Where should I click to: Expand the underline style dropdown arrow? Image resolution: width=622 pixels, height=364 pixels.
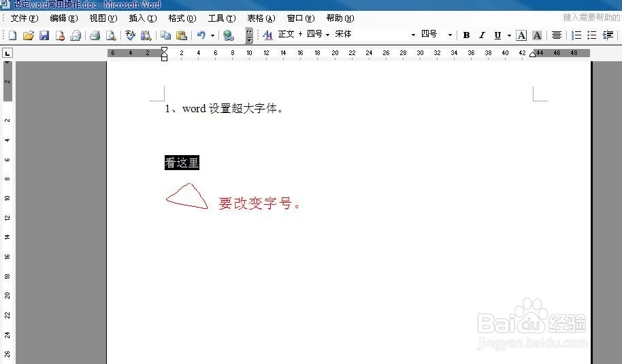click(509, 35)
